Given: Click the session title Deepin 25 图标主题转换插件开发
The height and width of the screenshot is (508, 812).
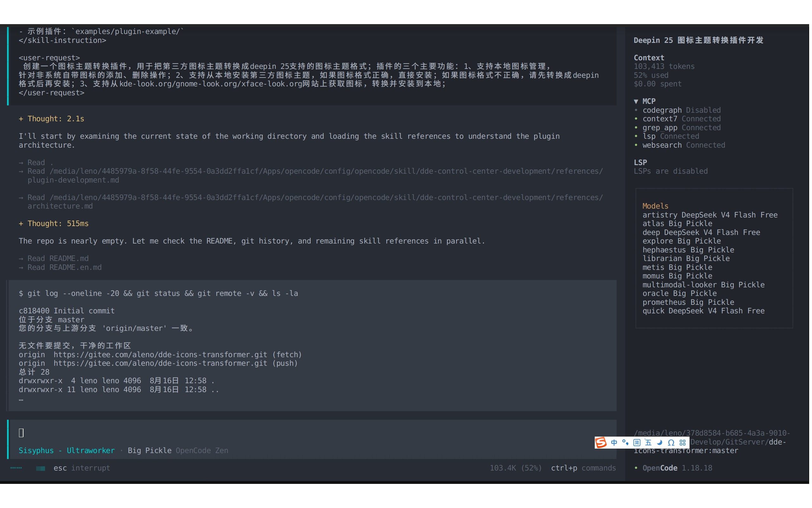Looking at the screenshot, I should (698, 40).
